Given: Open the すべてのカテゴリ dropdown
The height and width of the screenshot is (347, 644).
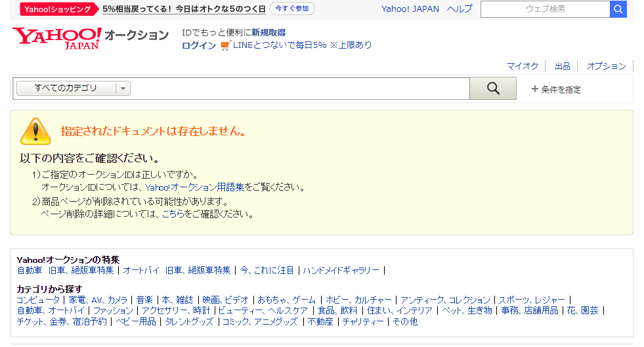Looking at the screenshot, I should (x=74, y=89).
